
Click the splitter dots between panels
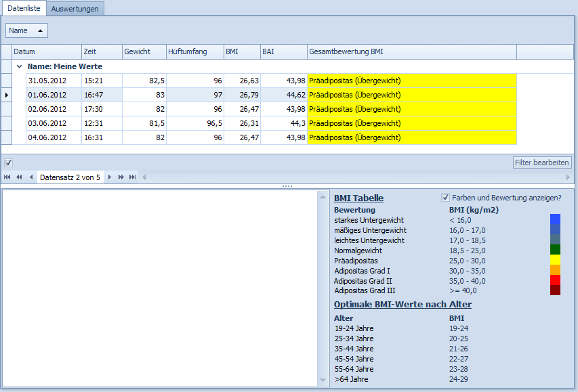(287, 186)
